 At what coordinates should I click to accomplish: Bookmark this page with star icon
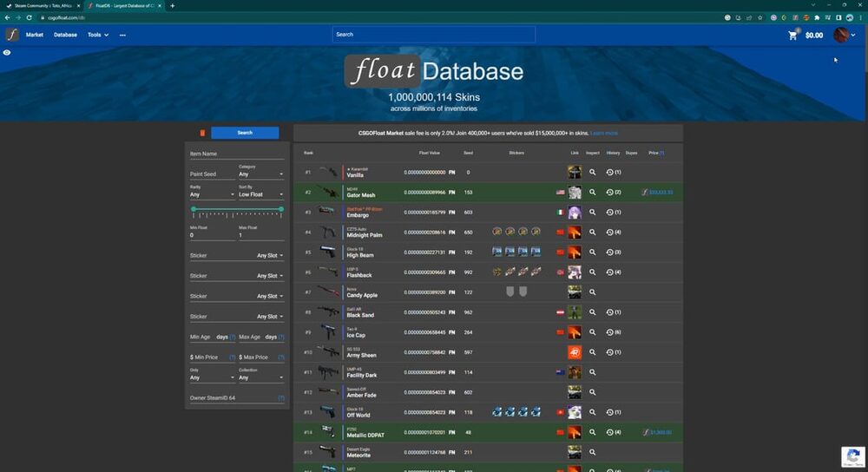click(760, 17)
